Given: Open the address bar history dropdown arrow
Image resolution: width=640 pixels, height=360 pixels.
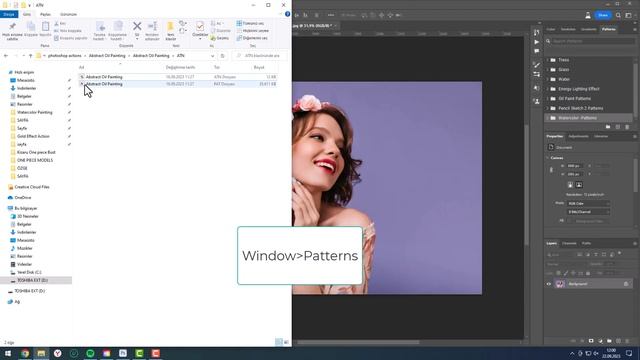Looking at the screenshot, I should [x=212, y=56].
